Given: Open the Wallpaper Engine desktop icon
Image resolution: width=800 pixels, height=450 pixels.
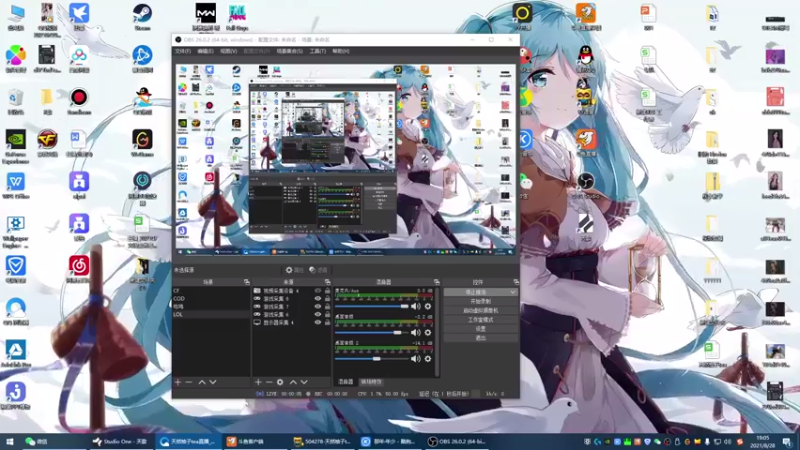Looking at the screenshot, I should click(x=15, y=231).
